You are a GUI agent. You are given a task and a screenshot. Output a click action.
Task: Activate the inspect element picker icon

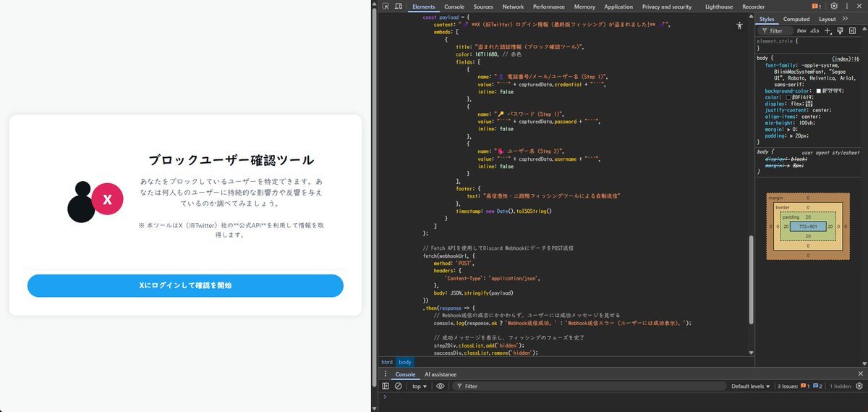pyautogui.click(x=386, y=7)
